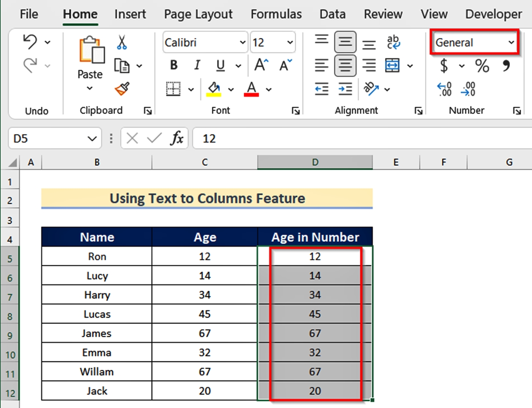Apply Percent Style format
532x408 pixels.
click(482, 66)
